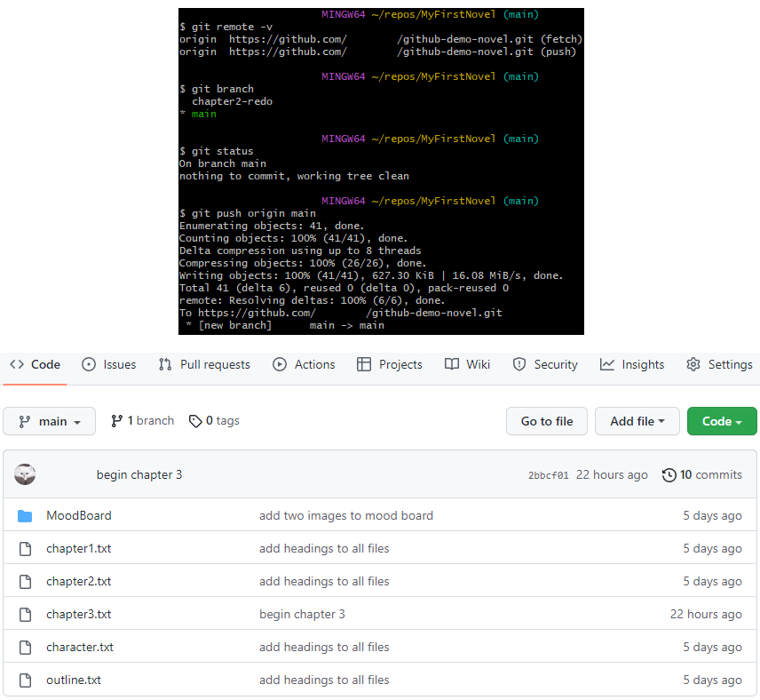This screenshot has width=760, height=700.
Task: Open chapter1.txt file
Action: click(78, 548)
